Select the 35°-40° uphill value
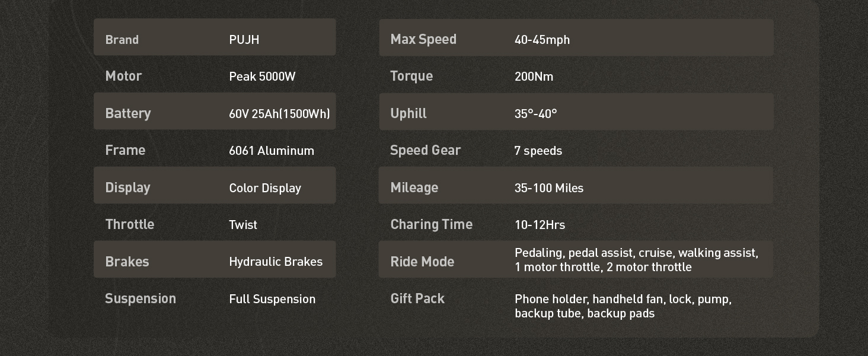Screen dimensions: 868x356 coord(535,114)
